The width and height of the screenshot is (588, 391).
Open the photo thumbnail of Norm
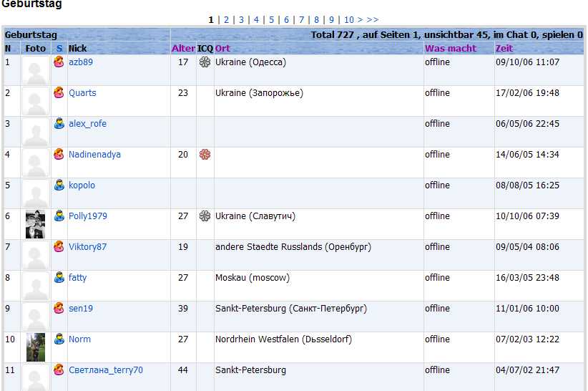[36, 347]
